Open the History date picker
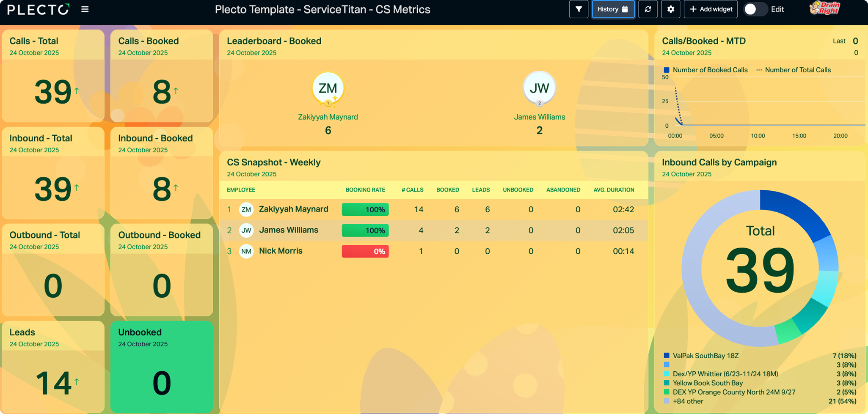Screen dimensions: 868x414 pos(613,9)
